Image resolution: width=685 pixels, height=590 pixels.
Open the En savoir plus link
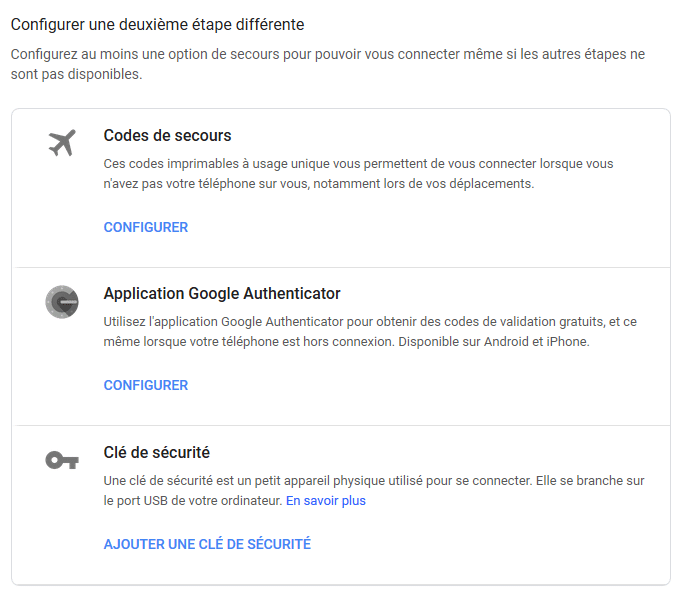pyautogui.click(x=326, y=500)
